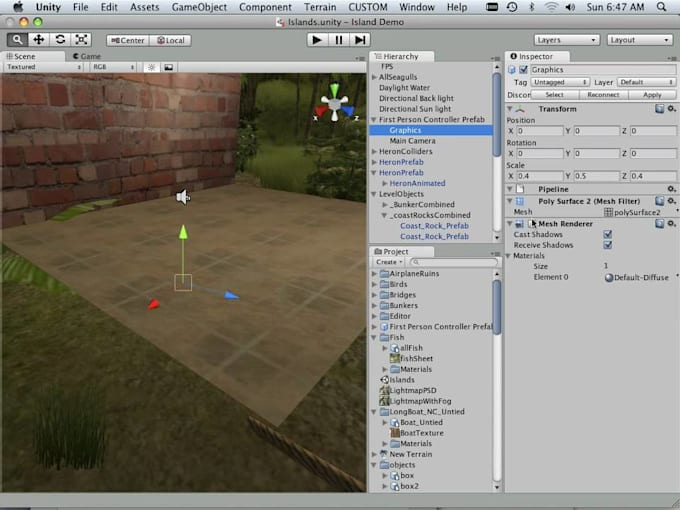
Task: Toggle scene lighting sun icon
Action: (151, 67)
